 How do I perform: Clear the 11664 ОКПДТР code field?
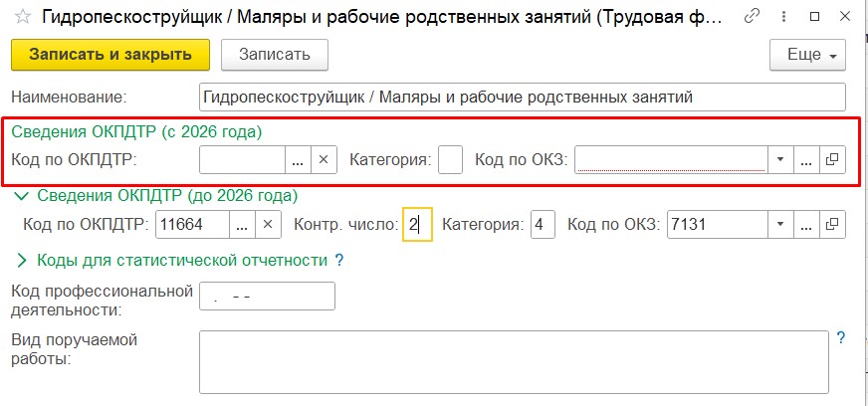tap(267, 225)
